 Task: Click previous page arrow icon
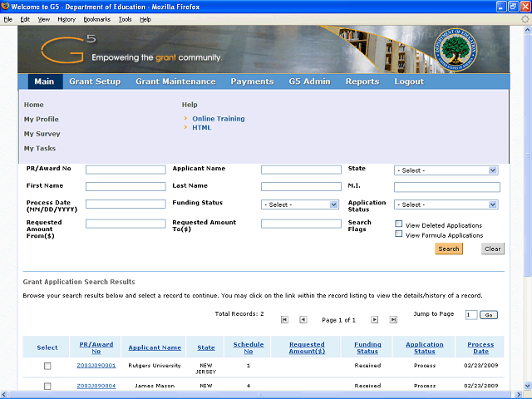[303, 319]
